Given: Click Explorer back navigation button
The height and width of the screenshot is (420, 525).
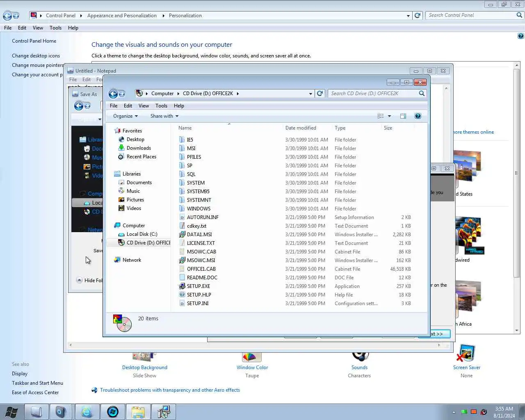Looking at the screenshot, I should [x=113, y=94].
